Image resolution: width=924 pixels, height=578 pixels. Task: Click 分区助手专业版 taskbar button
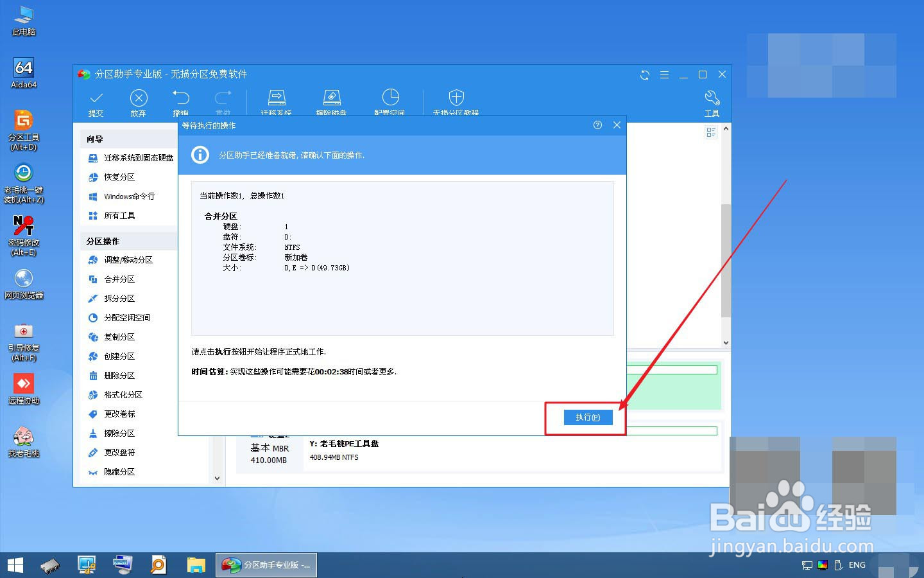click(266, 565)
